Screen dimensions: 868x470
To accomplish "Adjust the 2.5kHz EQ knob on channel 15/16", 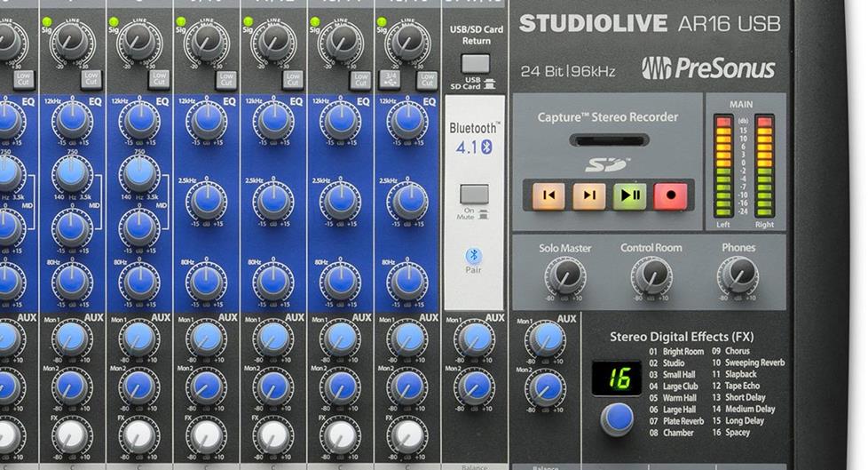I will coord(407,201).
